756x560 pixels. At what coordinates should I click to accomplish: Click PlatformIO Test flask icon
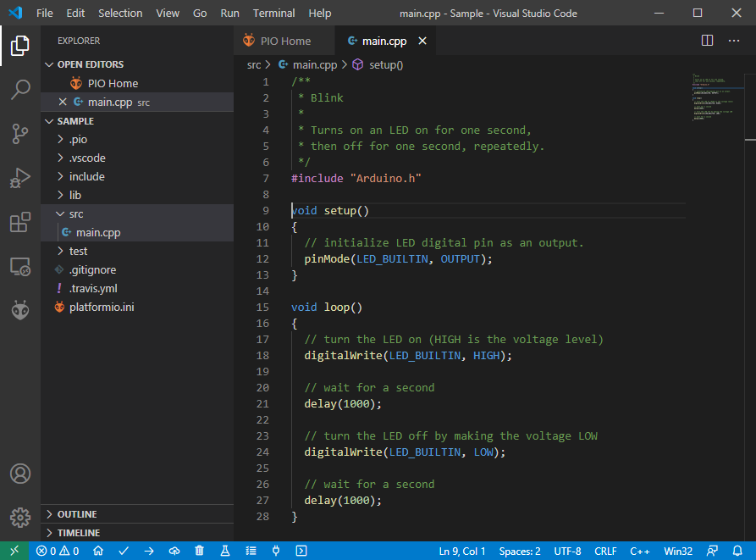pyautogui.click(x=224, y=551)
